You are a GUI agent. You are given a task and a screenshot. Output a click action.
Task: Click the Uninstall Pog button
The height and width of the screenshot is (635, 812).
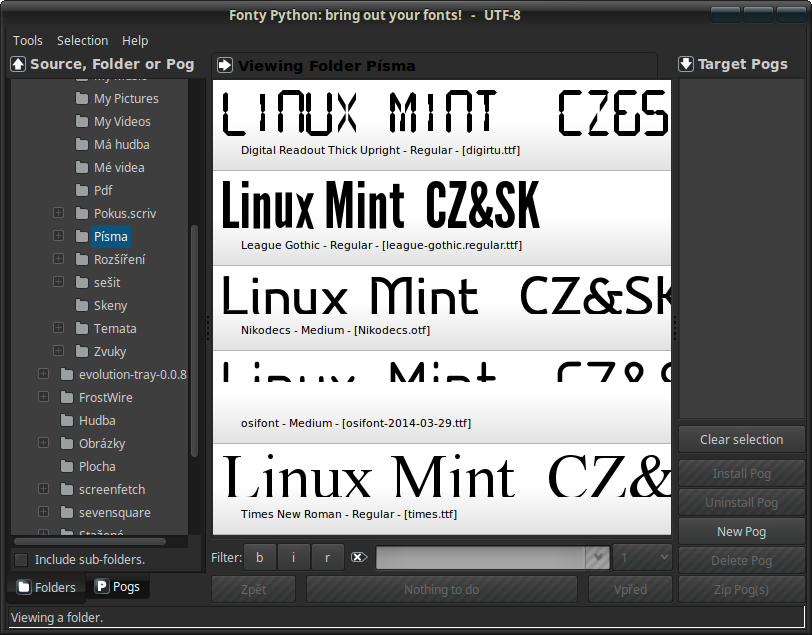point(742,503)
